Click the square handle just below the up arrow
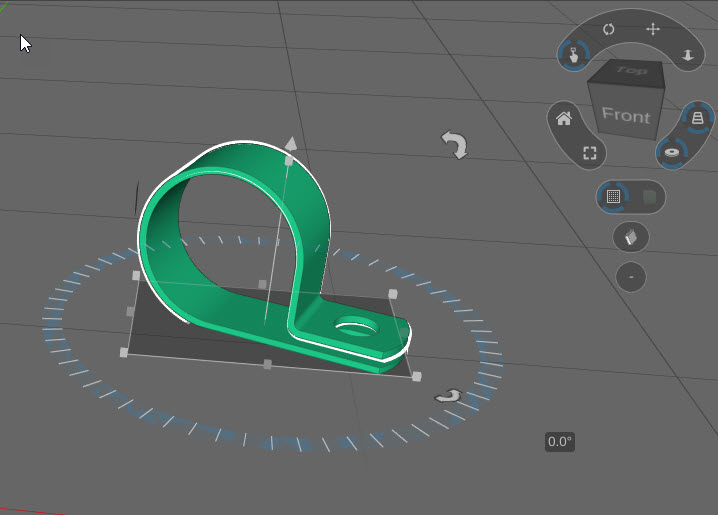 288,161
